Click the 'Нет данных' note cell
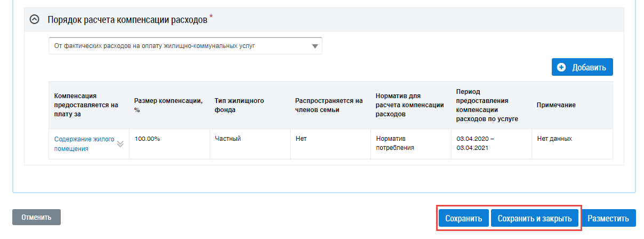This screenshot has width=644, height=239. (554, 139)
